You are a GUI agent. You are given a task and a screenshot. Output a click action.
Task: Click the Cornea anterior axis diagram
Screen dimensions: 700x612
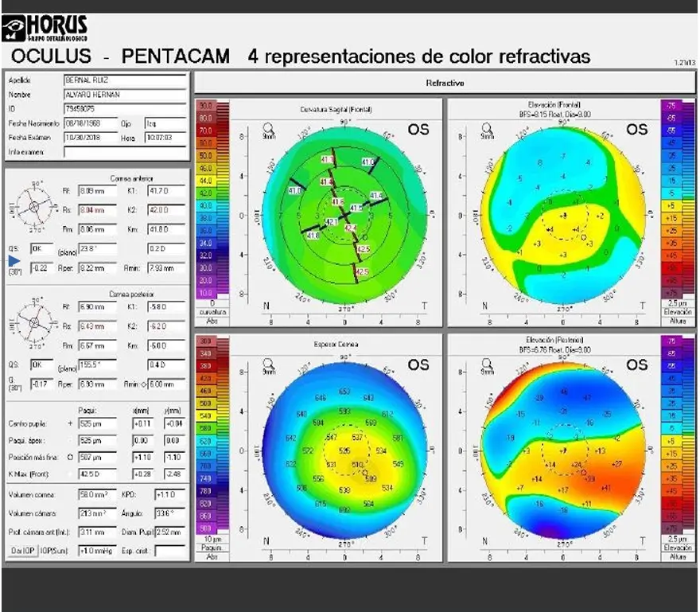tap(33, 205)
